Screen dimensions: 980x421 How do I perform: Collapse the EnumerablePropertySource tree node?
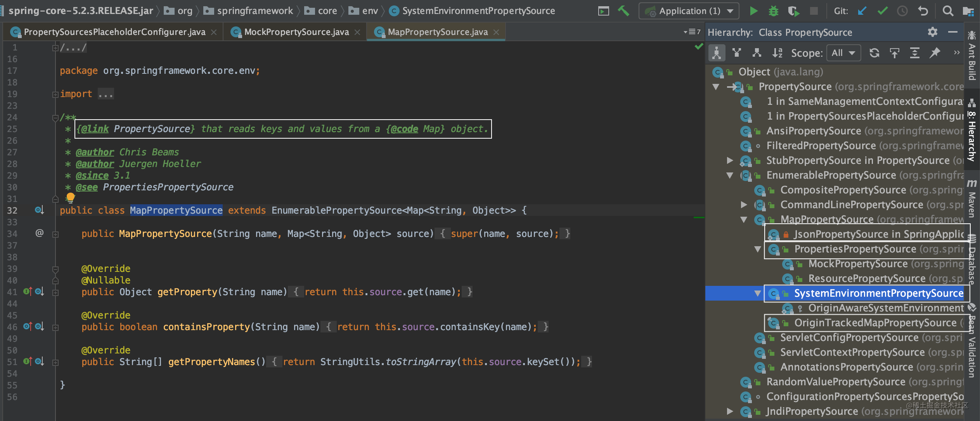730,175
